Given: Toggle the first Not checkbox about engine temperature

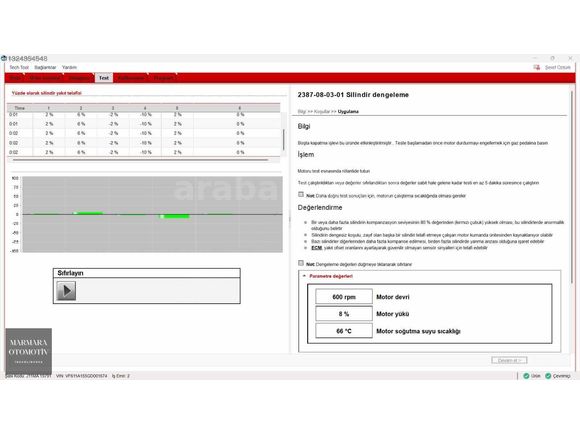Looking at the screenshot, I should pos(301,195).
